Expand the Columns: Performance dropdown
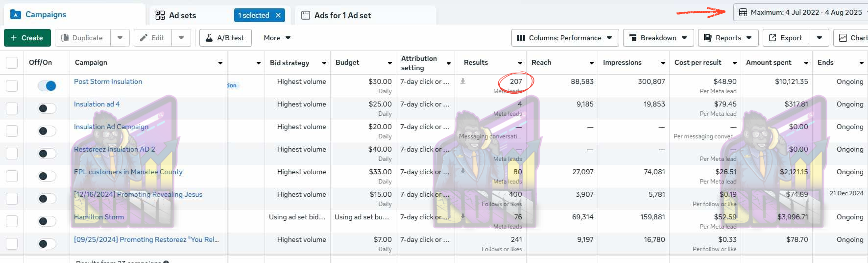Viewport: 868px width, 263px height. [565, 38]
